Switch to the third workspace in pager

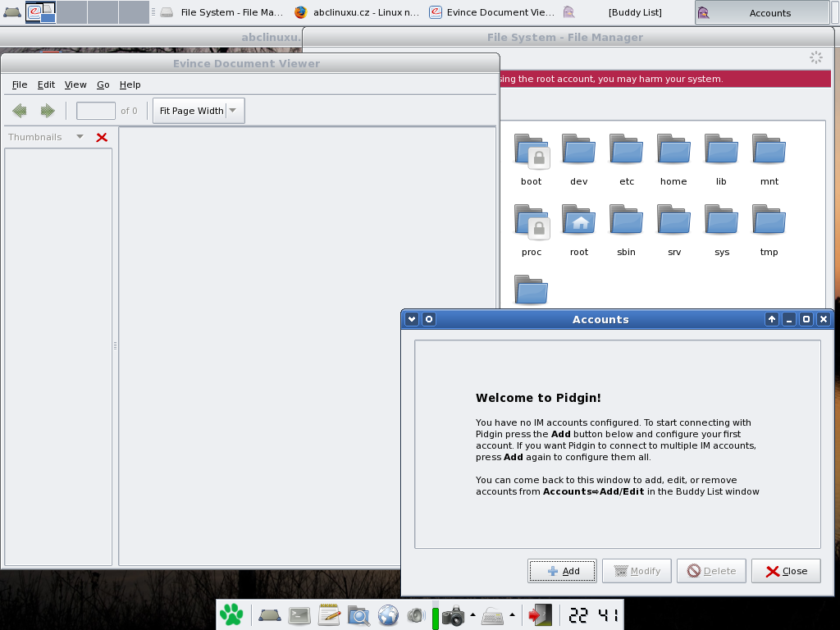tap(103, 11)
